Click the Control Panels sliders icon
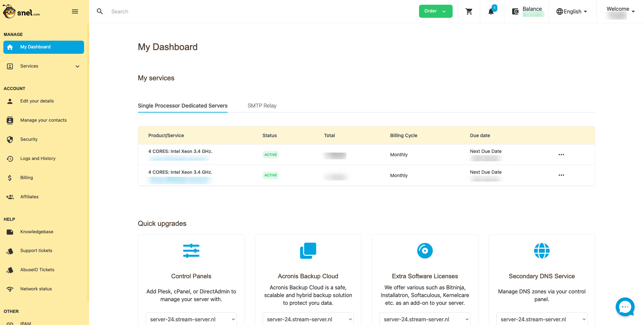The width and height of the screenshot is (644, 325). tap(191, 251)
